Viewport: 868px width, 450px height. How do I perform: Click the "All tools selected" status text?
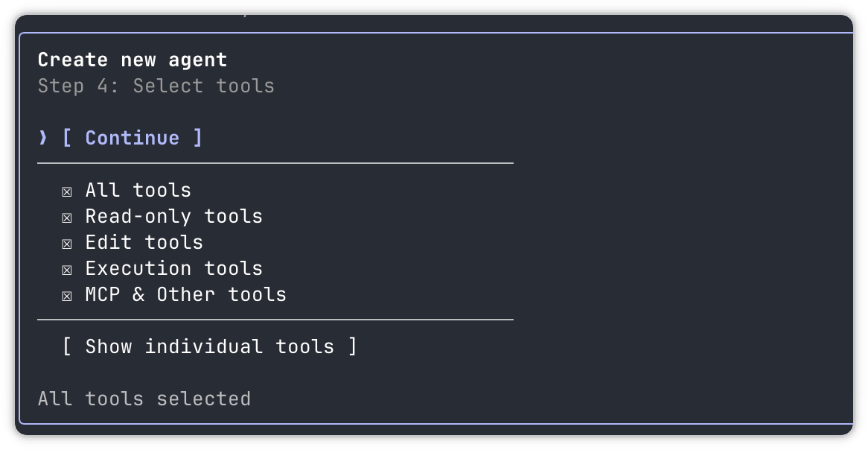coord(144,399)
